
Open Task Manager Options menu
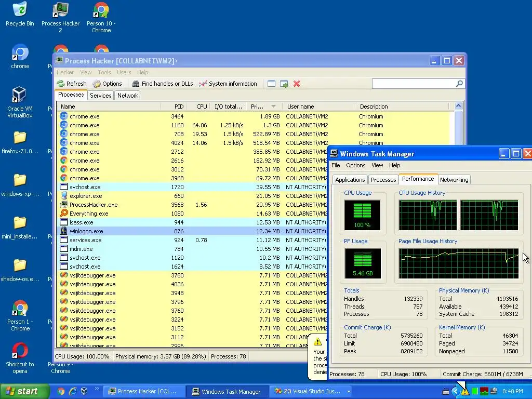coord(355,165)
